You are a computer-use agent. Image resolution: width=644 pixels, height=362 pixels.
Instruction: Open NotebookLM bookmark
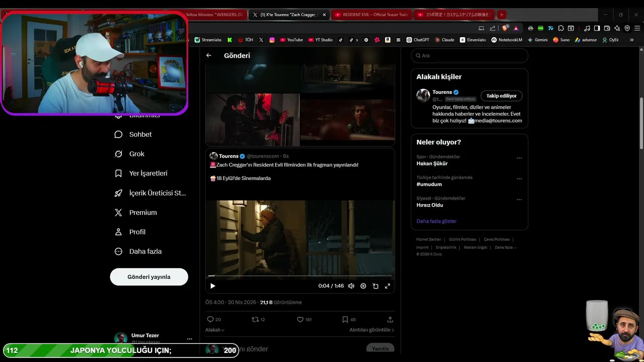[507, 40]
